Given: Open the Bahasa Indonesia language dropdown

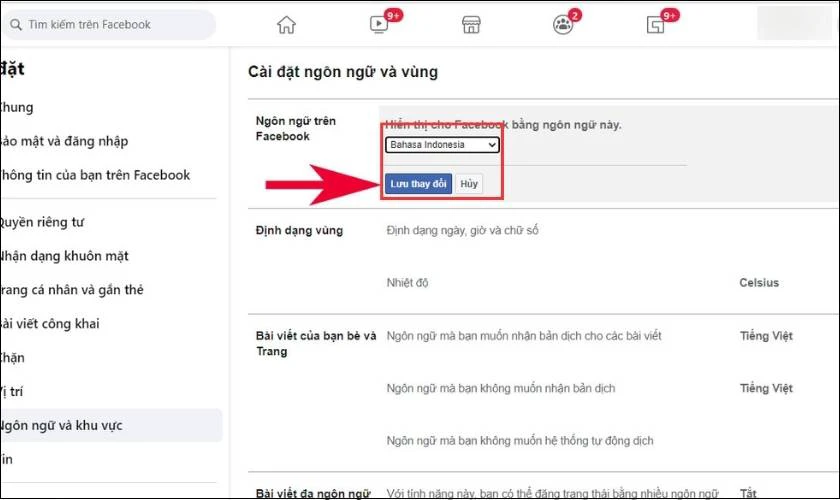Looking at the screenshot, I should coord(442,145).
